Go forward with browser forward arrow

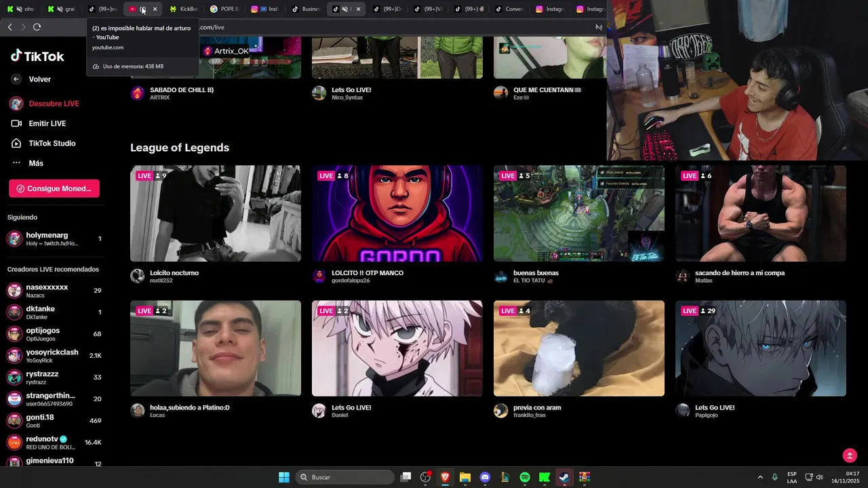[x=23, y=27]
